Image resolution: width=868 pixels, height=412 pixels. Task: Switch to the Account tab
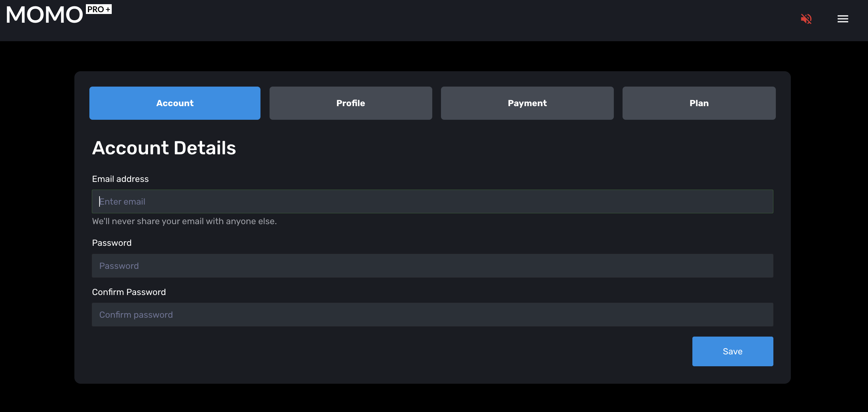click(x=175, y=103)
